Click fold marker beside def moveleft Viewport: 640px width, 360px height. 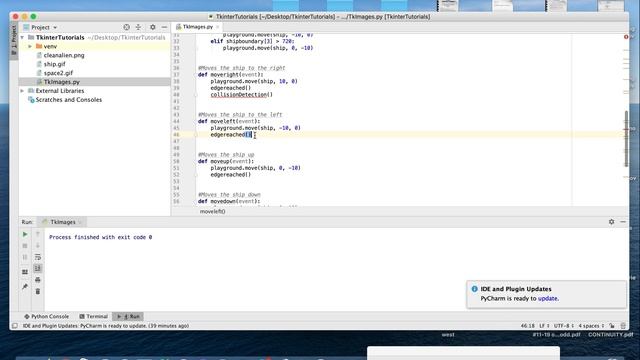pyautogui.click(x=196, y=121)
